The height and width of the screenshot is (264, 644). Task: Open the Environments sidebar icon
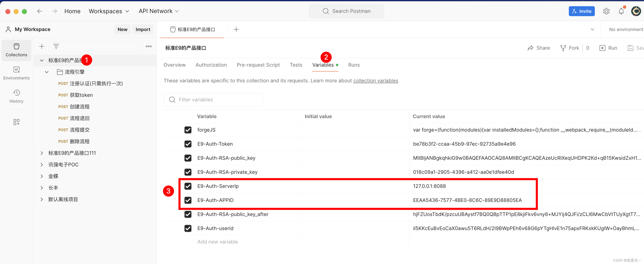pos(16,73)
